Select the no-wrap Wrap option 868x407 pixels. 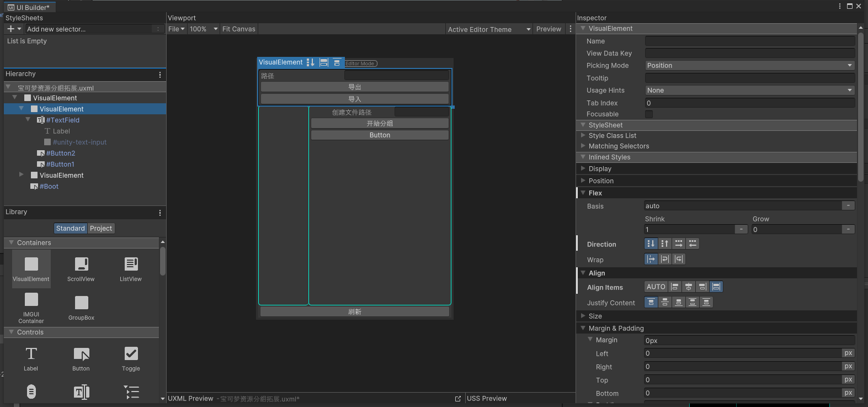point(651,259)
